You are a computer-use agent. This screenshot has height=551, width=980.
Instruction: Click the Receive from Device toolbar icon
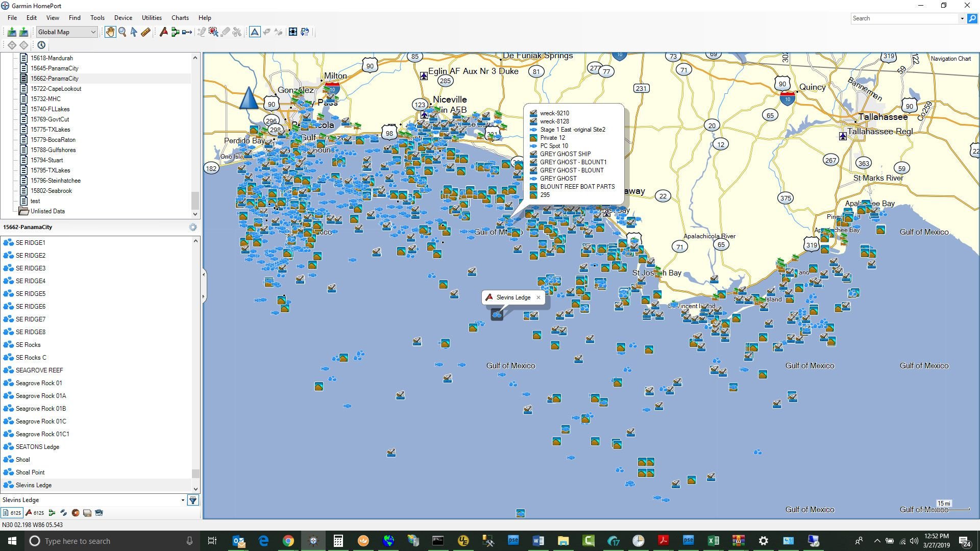click(12, 32)
